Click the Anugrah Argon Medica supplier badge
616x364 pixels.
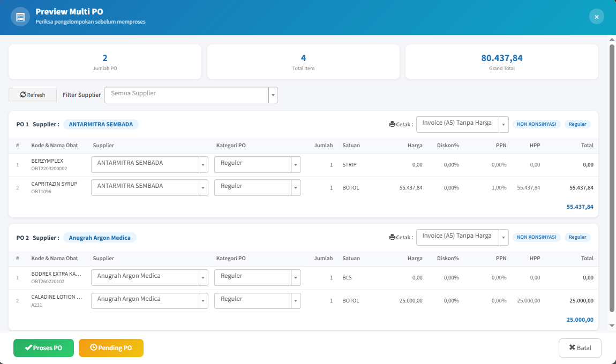pyautogui.click(x=100, y=238)
